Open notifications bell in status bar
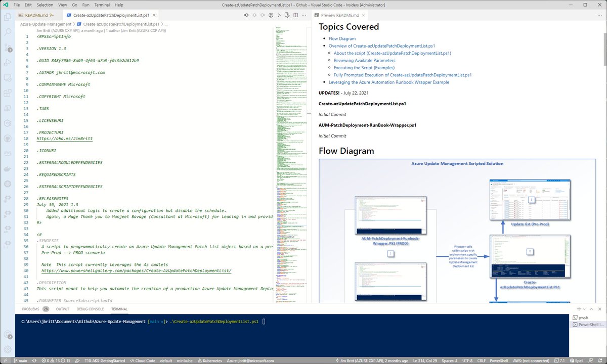This screenshot has height=364, width=607. (x=600, y=360)
